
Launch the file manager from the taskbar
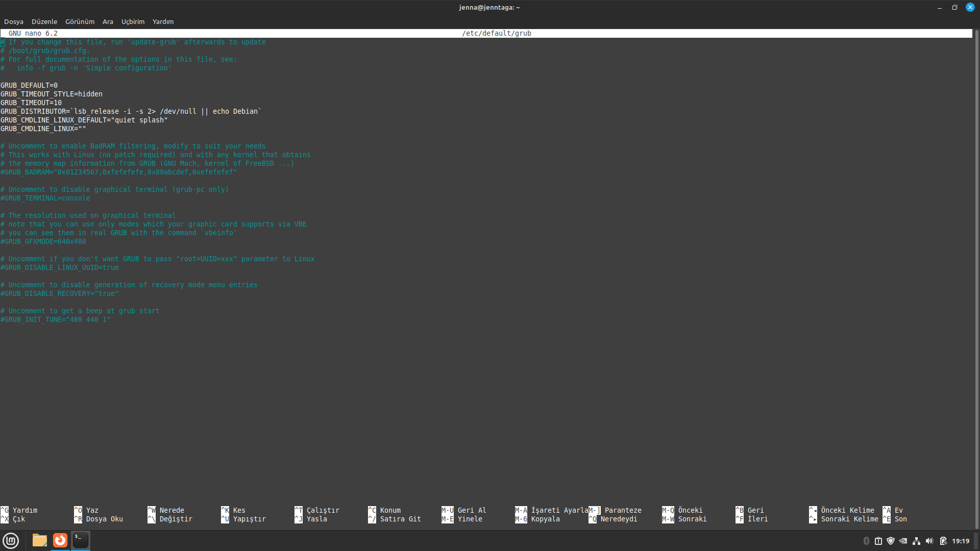(x=39, y=540)
